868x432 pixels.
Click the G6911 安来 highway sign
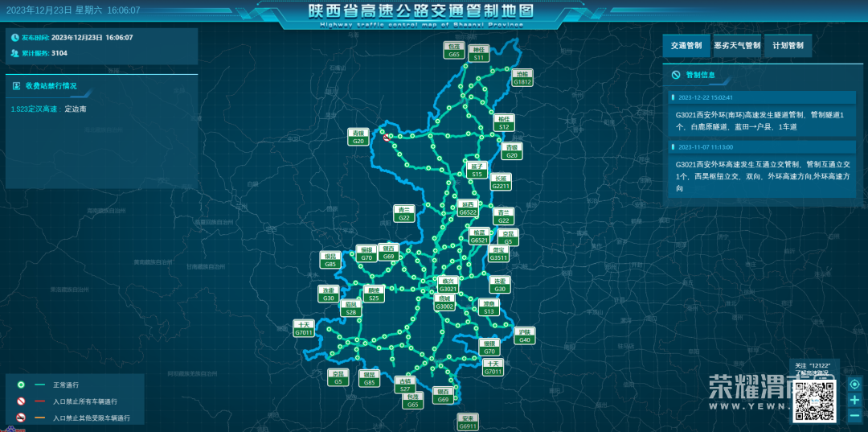pos(468,422)
